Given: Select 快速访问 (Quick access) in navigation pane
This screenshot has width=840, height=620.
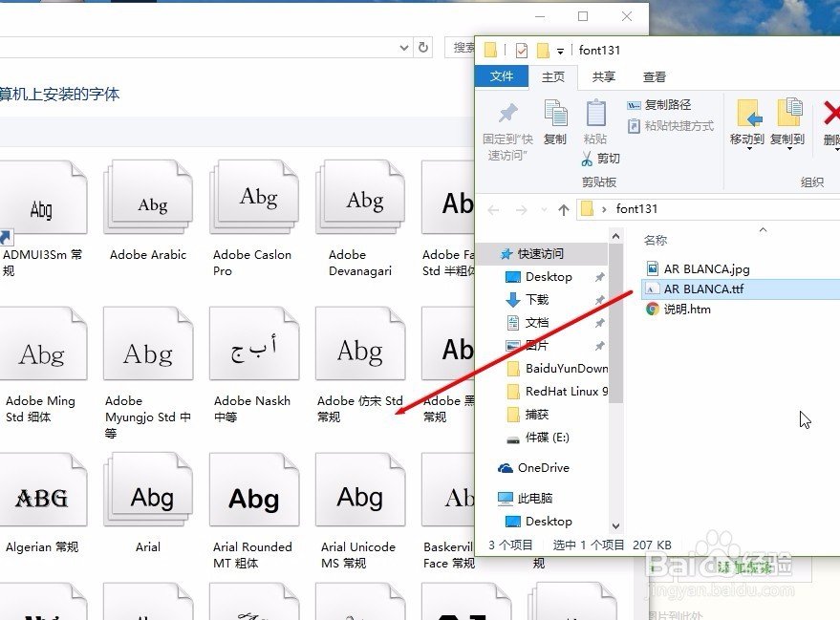Looking at the screenshot, I should (x=541, y=254).
